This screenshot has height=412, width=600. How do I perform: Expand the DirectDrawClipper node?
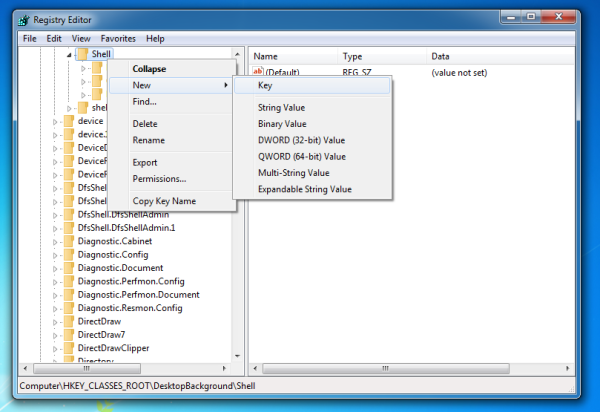point(55,349)
